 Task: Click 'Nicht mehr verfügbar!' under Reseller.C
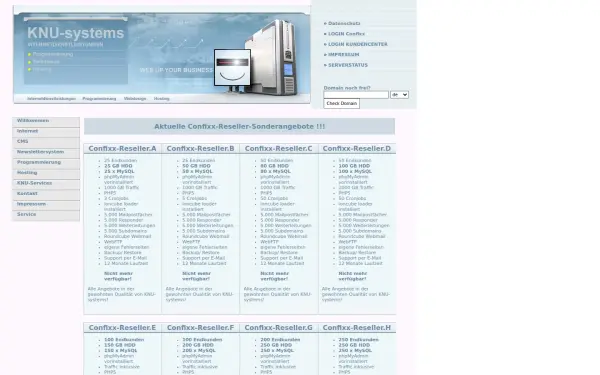click(274, 276)
